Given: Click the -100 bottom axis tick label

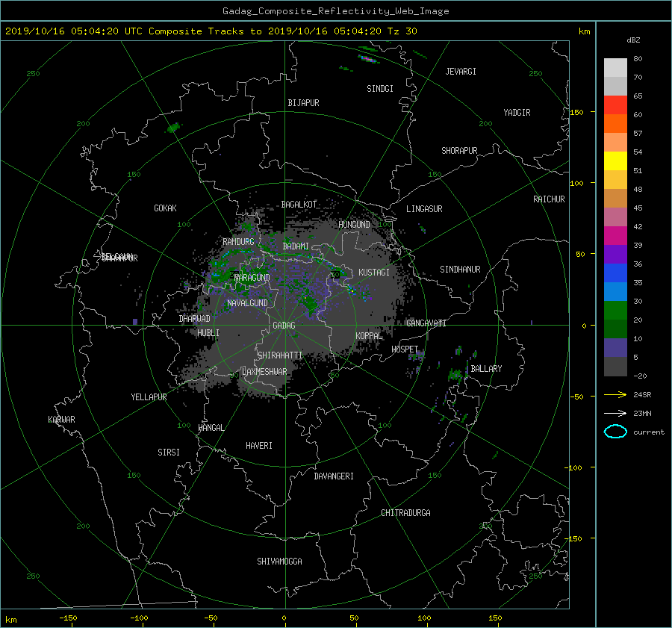Looking at the screenshot, I should (x=139, y=618).
